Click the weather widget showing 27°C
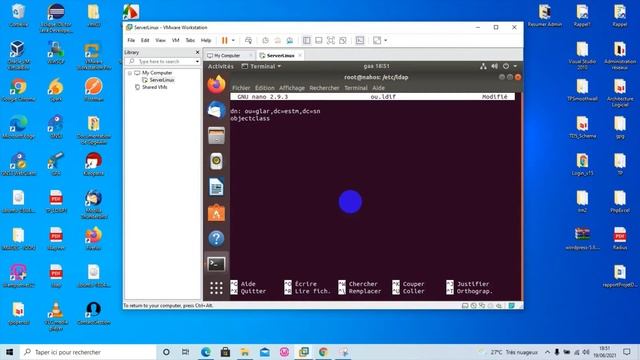The height and width of the screenshot is (360, 640). click(509, 352)
